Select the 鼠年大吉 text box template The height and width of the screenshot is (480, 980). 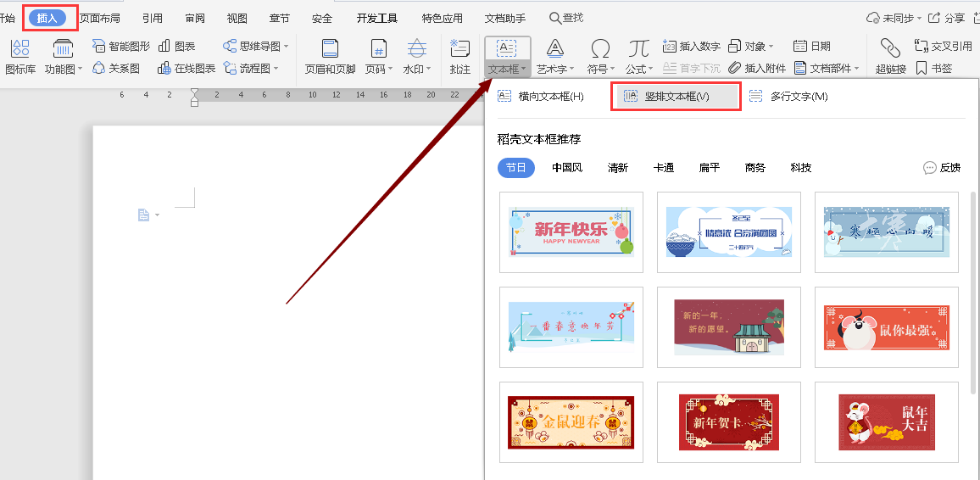(x=886, y=421)
